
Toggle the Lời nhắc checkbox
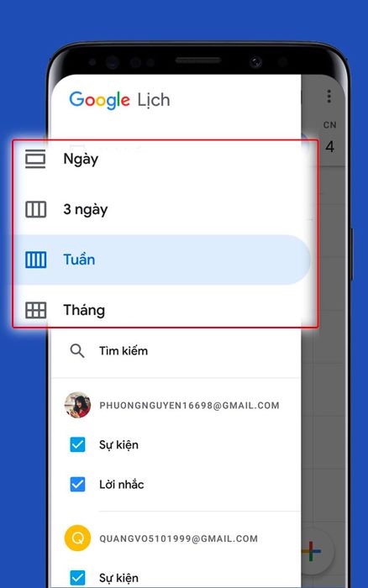pyautogui.click(x=77, y=484)
